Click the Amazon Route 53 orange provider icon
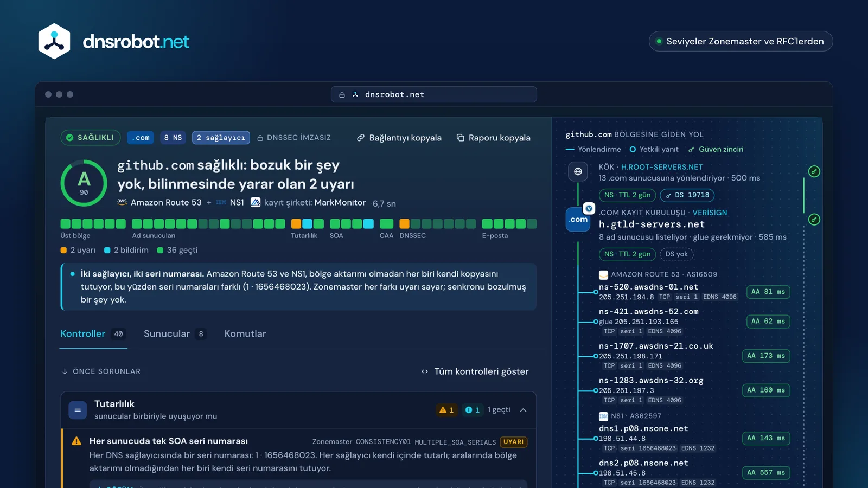The width and height of the screenshot is (868, 488). click(x=603, y=274)
